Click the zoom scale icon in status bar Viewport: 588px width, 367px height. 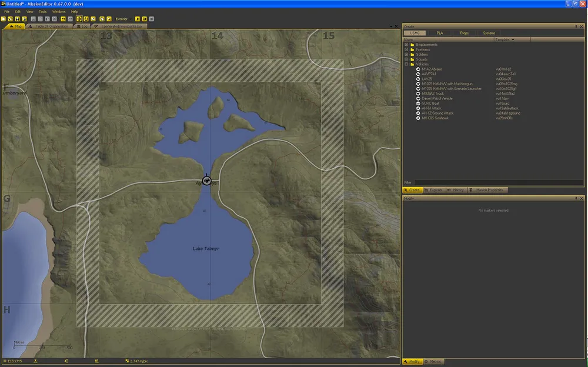pos(127,361)
